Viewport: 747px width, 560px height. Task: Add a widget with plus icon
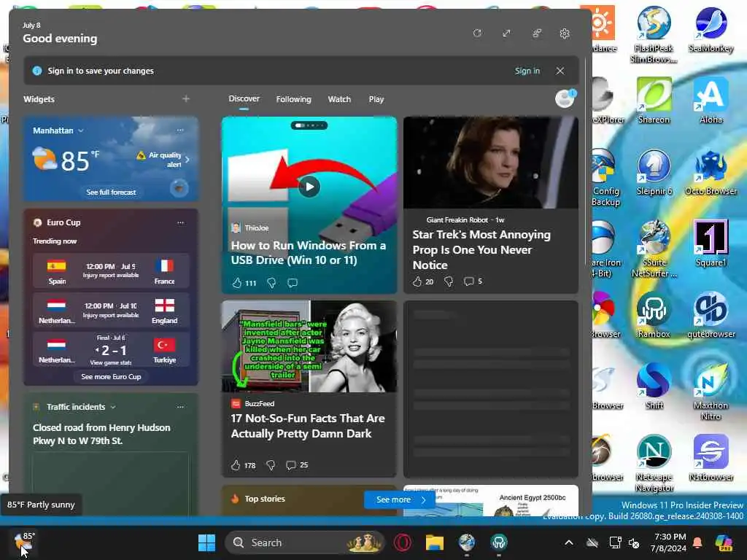click(186, 98)
